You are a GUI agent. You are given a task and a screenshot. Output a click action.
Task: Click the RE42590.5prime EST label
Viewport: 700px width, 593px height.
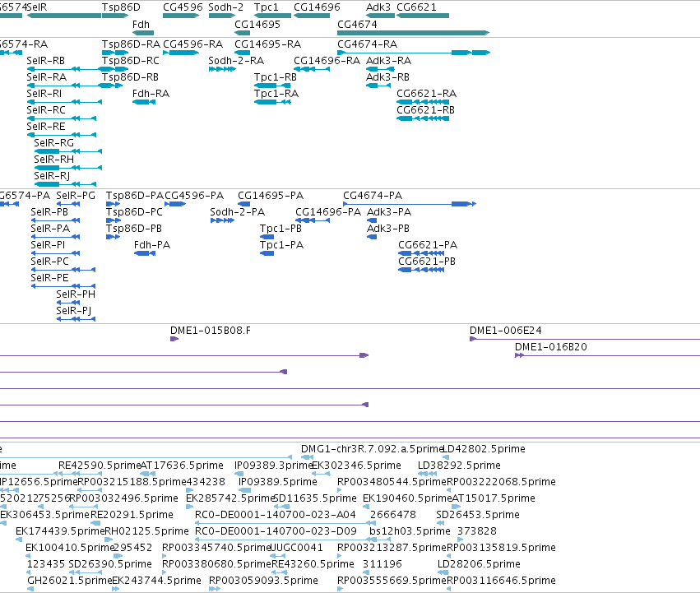click(x=100, y=466)
